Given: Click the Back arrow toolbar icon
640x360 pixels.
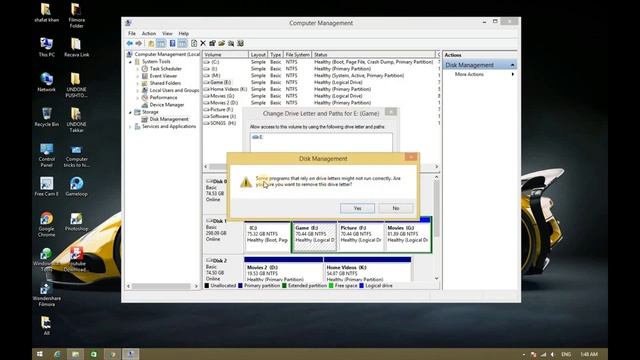Looking at the screenshot, I should click(130, 43).
